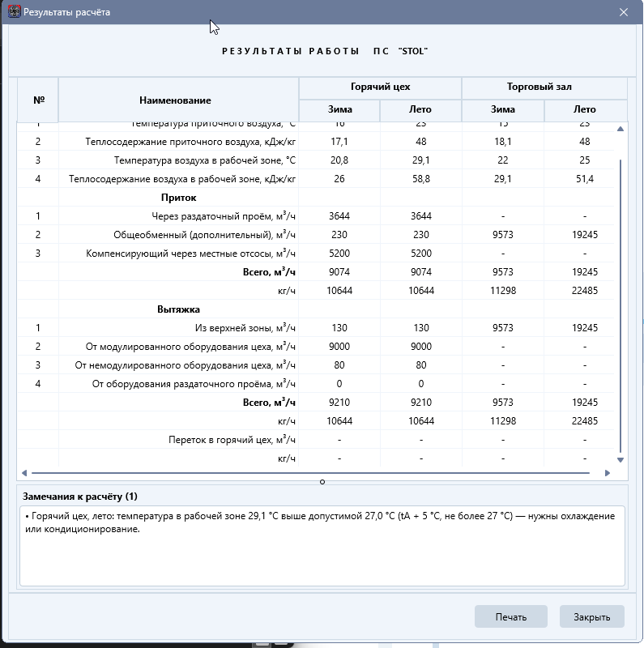Select row Общеобменный (дополнительный), м³/ч
644x648 pixels.
[x=315, y=235]
